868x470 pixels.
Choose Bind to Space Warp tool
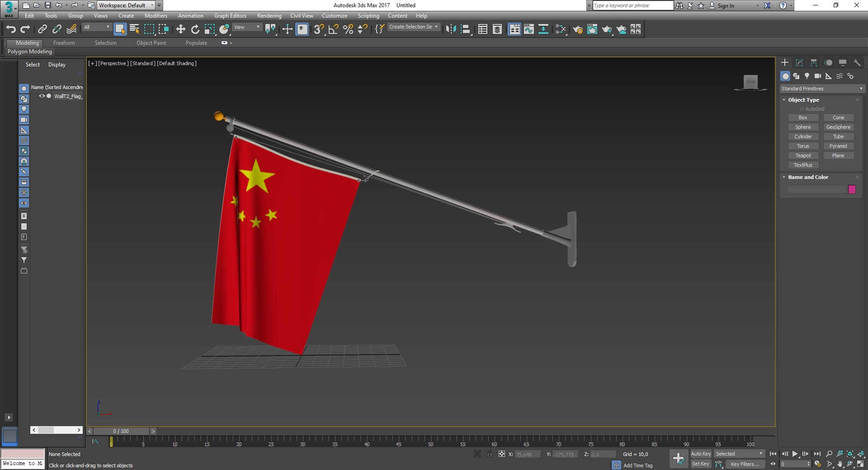point(71,29)
